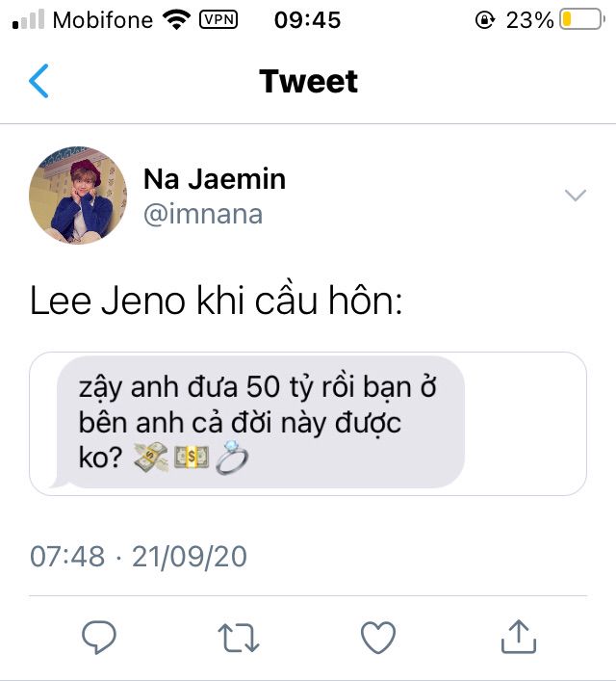Tap the VPN indicator in status bar

click(218, 19)
